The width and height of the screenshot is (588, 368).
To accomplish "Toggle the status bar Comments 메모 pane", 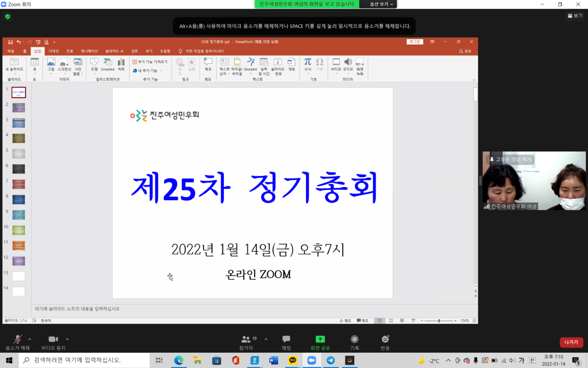I will (363, 320).
